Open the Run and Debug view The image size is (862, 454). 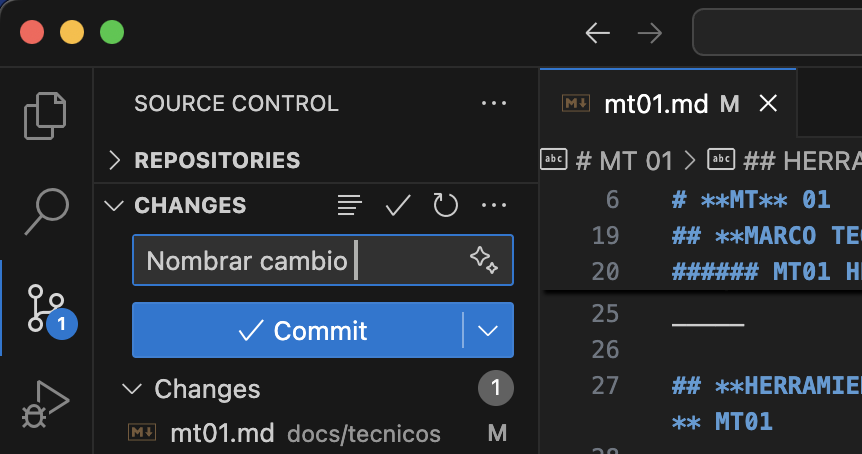point(46,403)
